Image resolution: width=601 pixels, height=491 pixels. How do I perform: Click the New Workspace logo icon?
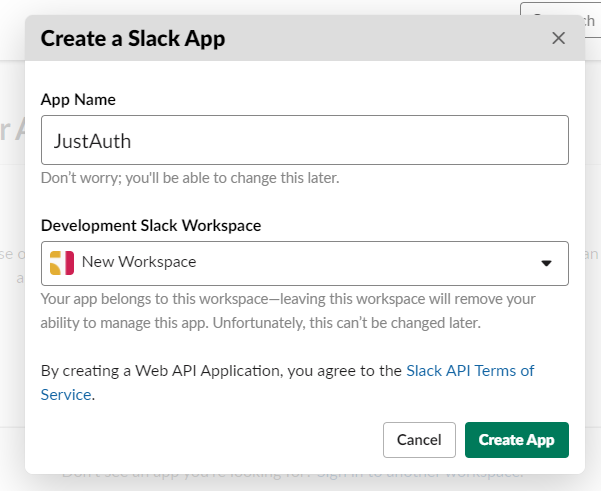pyautogui.click(x=62, y=263)
